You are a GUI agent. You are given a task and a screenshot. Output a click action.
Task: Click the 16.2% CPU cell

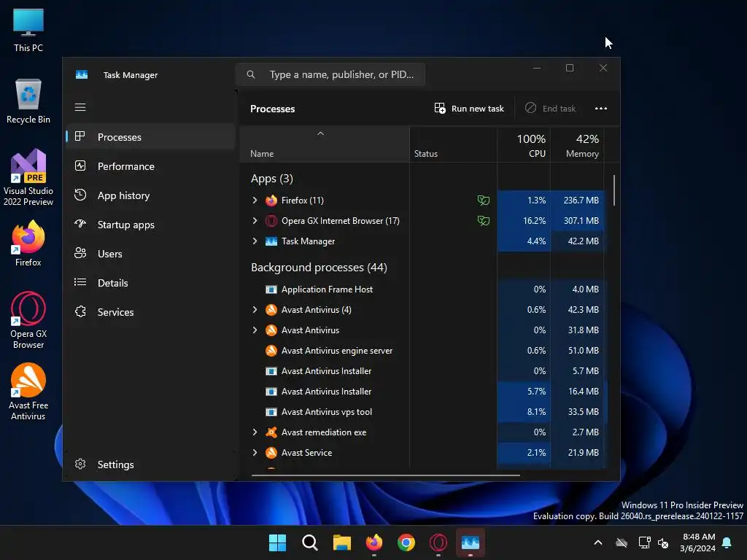click(x=524, y=221)
